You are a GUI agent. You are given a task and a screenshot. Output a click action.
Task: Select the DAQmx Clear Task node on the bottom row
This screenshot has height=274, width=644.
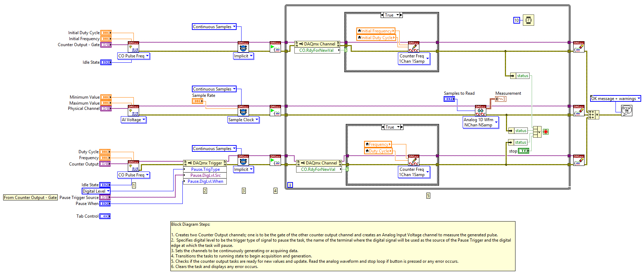tap(579, 160)
